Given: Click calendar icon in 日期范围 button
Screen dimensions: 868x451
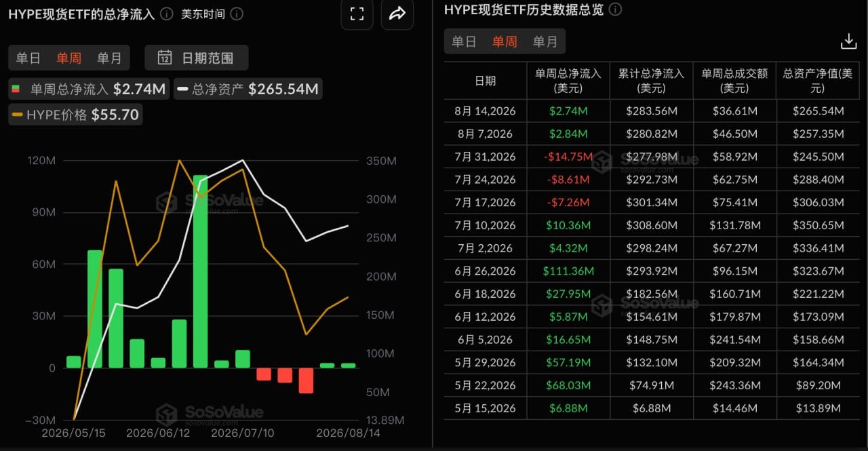Looking at the screenshot, I should (x=164, y=58).
